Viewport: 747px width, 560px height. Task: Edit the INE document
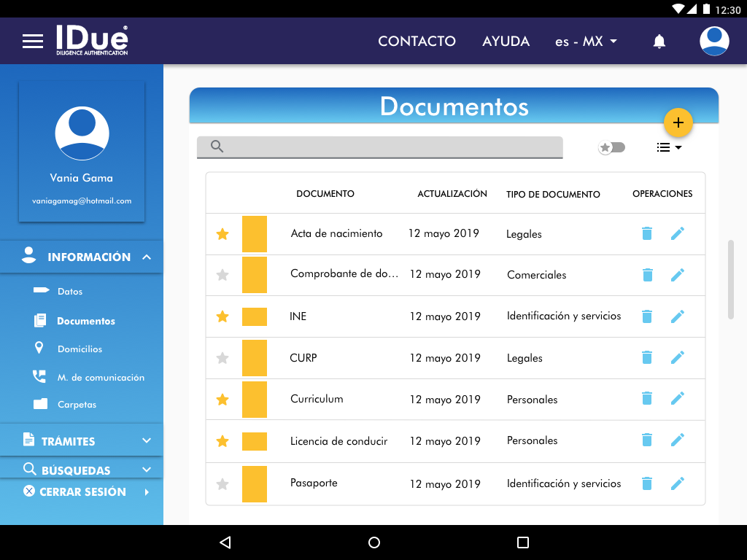pyautogui.click(x=678, y=316)
